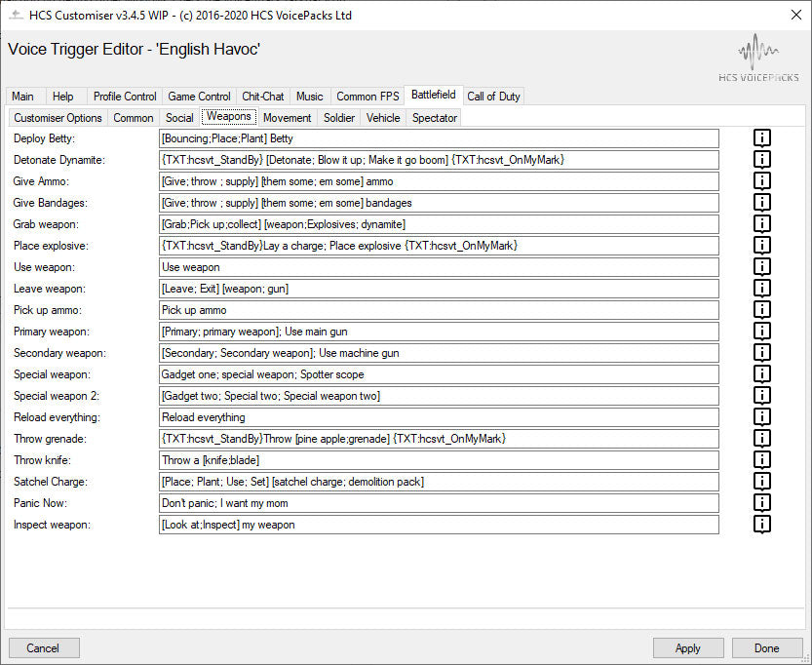
Task: Edit the Throw knife trigger field
Action: 439,460
